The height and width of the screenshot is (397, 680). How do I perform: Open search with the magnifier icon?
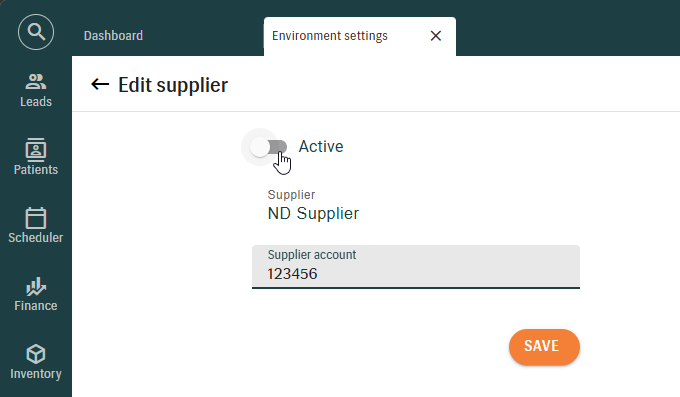tap(36, 32)
